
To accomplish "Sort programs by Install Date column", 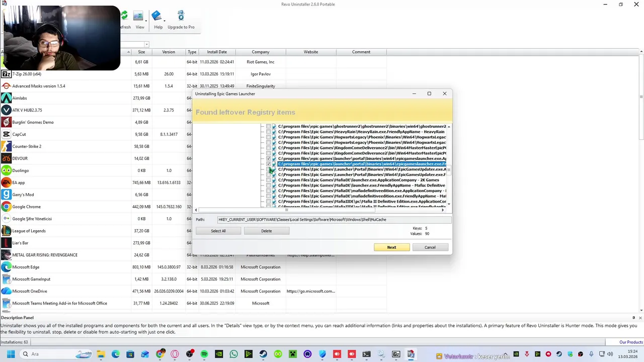I will pyautogui.click(x=217, y=52).
